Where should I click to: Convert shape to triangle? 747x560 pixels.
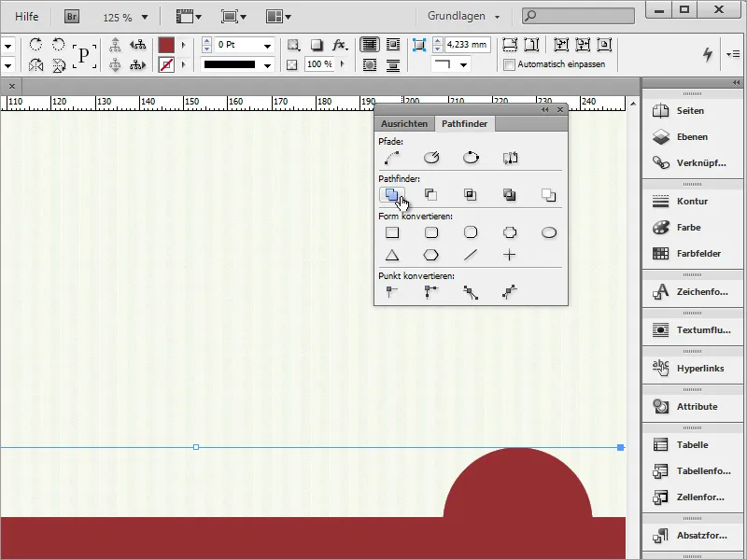tap(392, 255)
